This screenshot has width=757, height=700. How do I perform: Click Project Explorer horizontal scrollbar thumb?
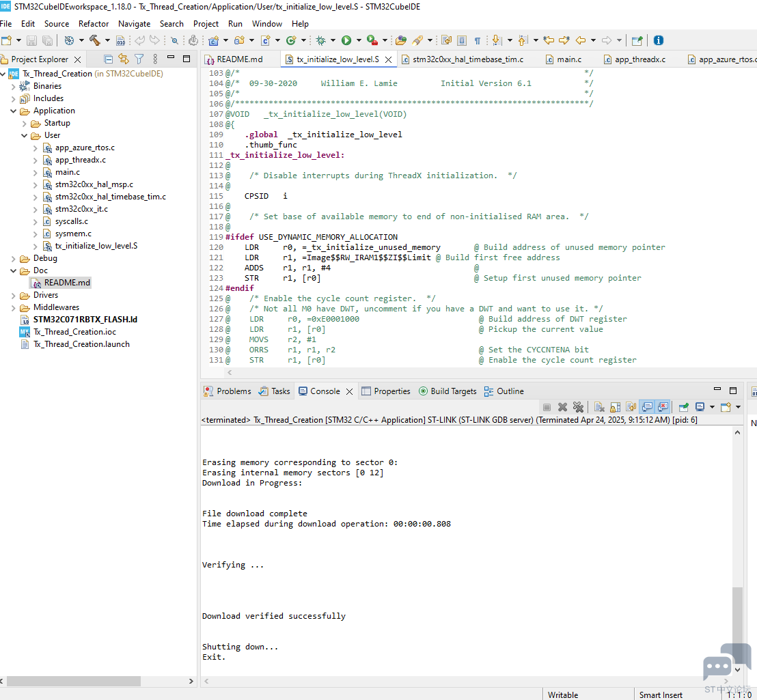point(73,681)
